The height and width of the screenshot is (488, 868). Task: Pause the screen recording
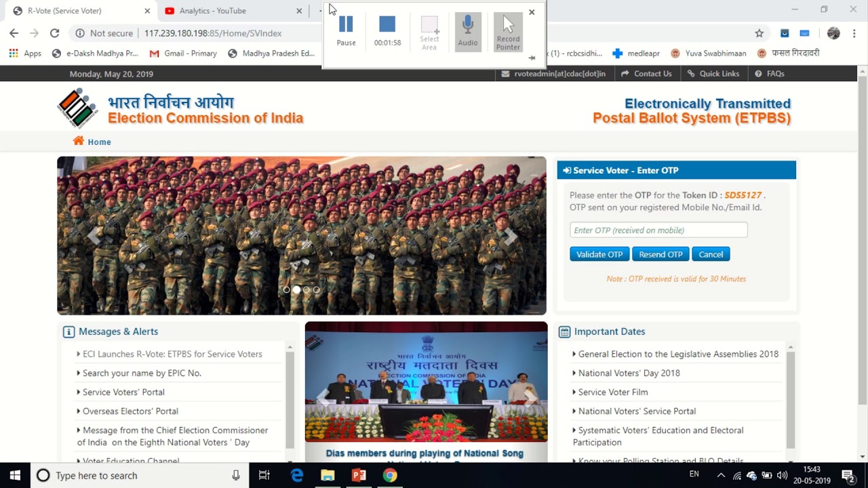click(x=346, y=31)
